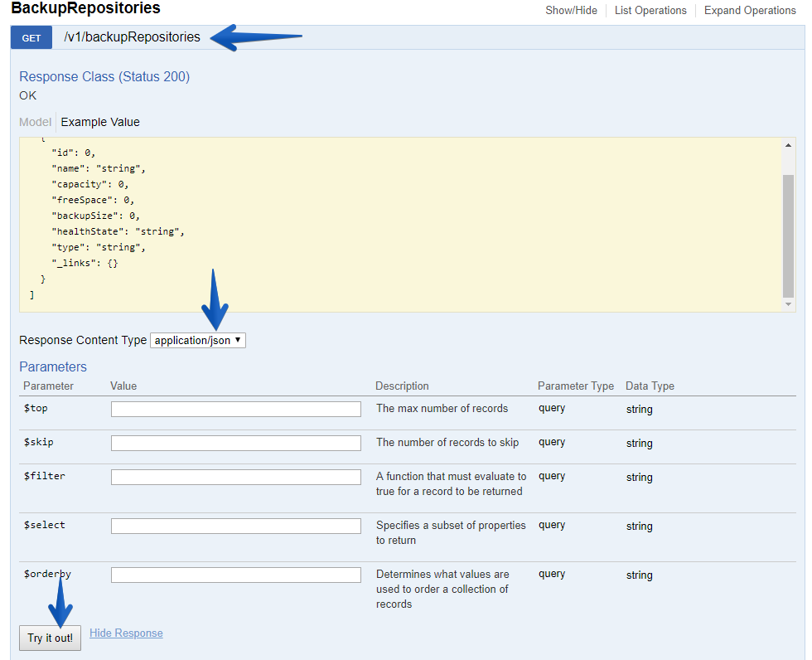Click the scroll down arrow in example box
812x660 pixels.
point(788,304)
